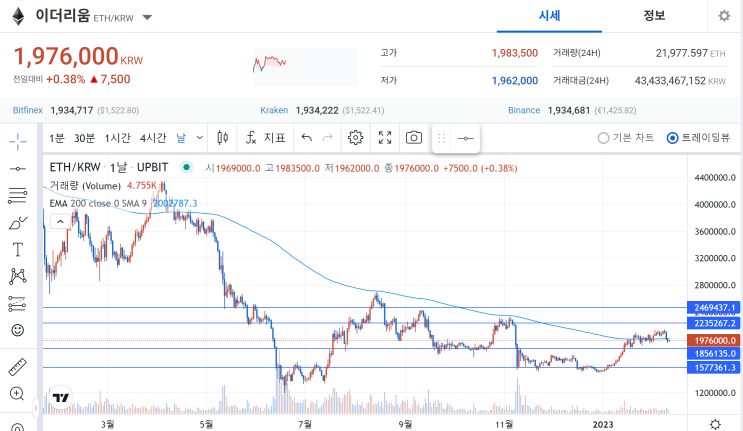Open the Kraken price link

tap(274, 110)
